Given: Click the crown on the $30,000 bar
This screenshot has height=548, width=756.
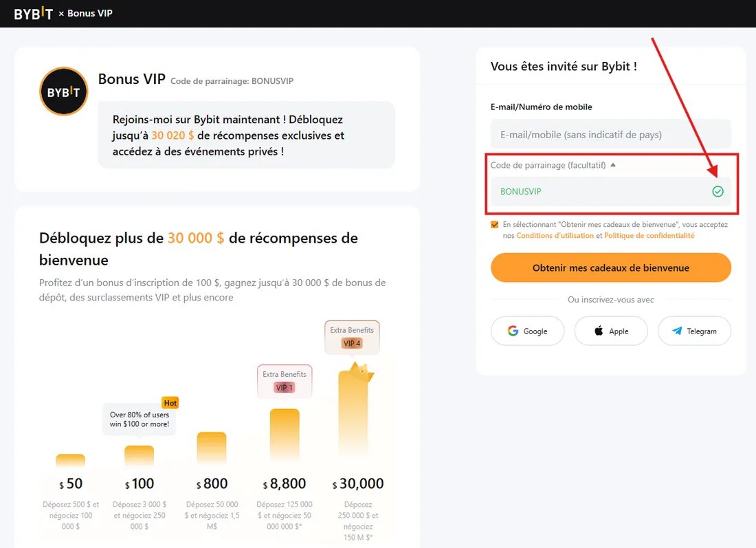Looking at the screenshot, I should tap(361, 371).
